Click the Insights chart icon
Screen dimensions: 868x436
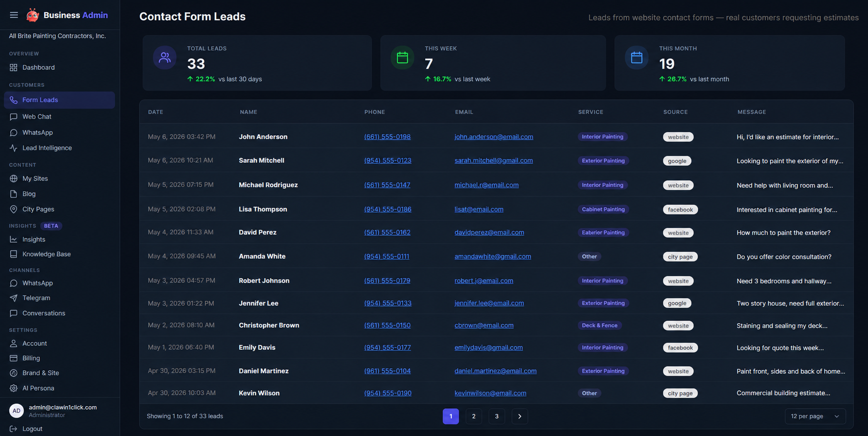pos(13,239)
